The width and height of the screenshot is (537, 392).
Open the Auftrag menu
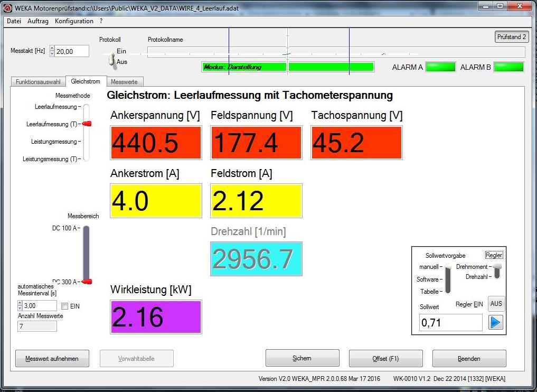pyautogui.click(x=38, y=21)
